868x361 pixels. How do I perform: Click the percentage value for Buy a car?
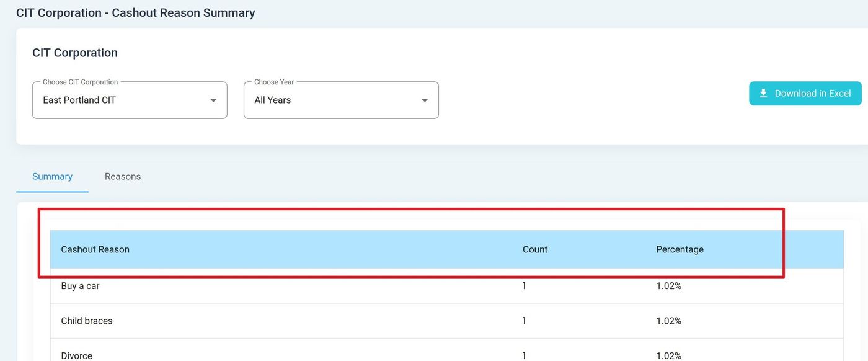(x=668, y=286)
